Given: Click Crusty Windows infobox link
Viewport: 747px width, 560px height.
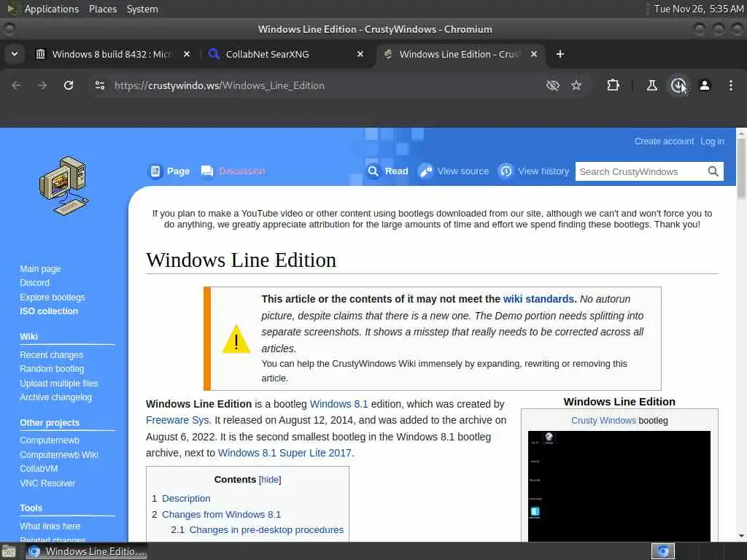Looking at the screenshot, I should point(603,421).
